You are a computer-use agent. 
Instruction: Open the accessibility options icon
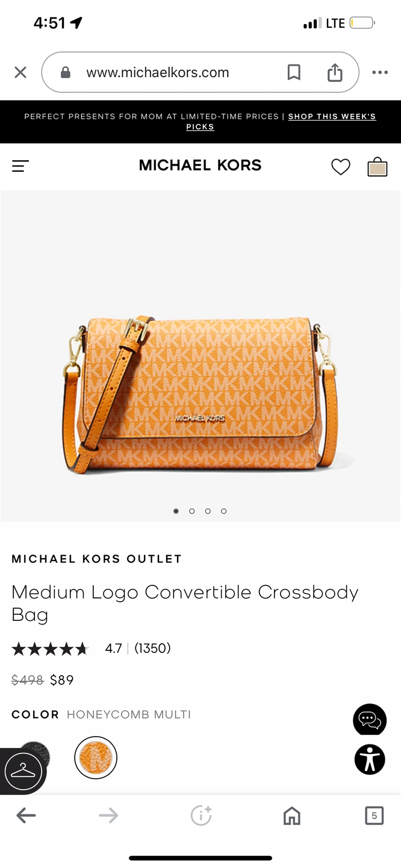point(370,759)
